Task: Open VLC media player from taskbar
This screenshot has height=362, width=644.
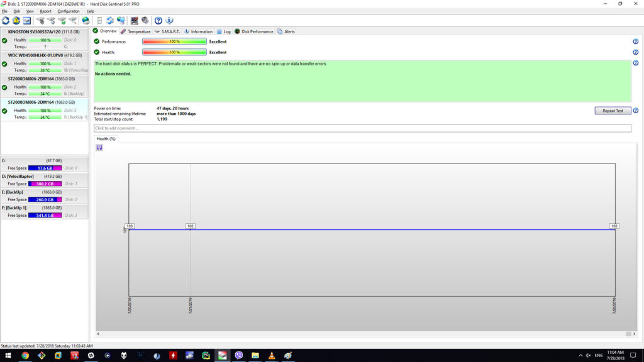Action: click(272, 356)
